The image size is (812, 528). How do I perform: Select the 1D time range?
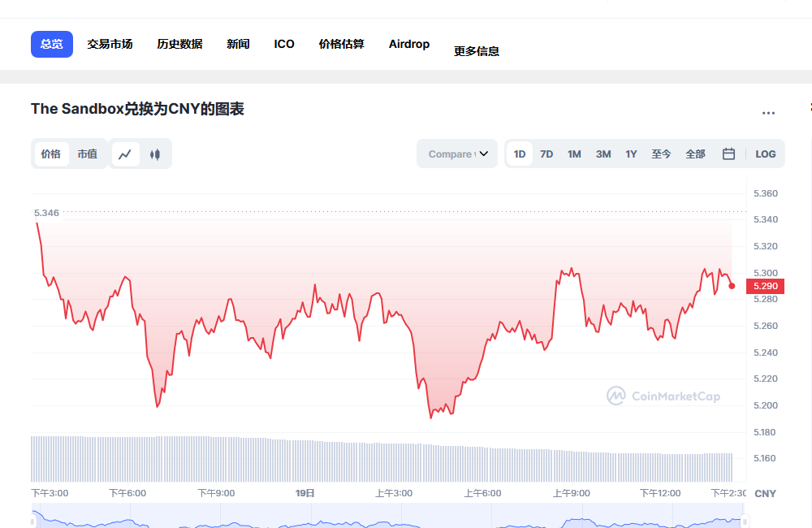(x=520, y=154)
